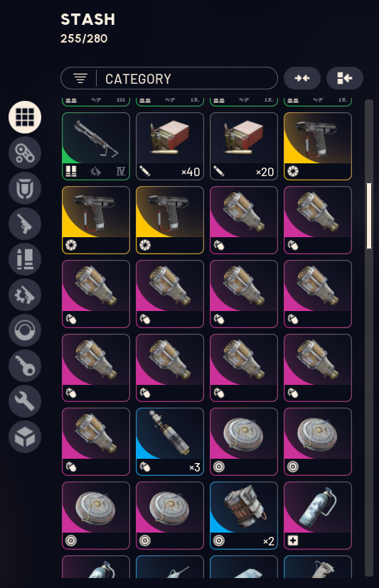Screen dimensions: 379x588
Task: Select the ammo box with x20 count
Action: click(x=244, y=146)
